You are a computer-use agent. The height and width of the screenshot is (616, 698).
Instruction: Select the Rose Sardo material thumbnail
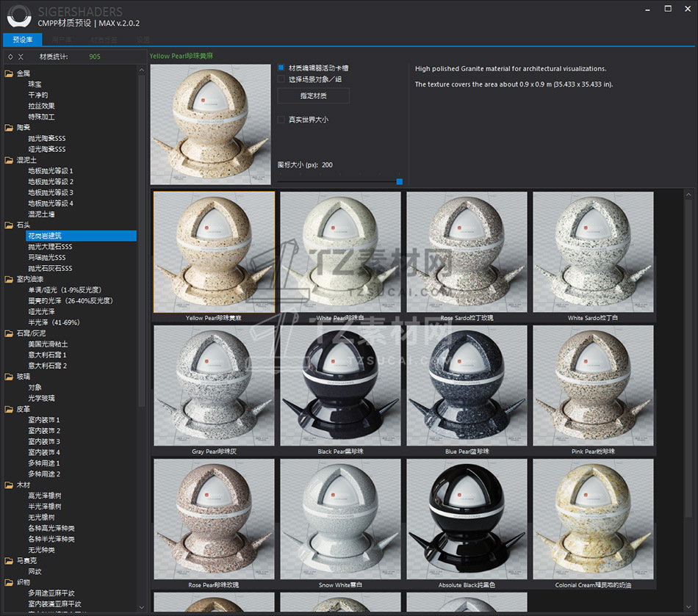click(467, 252)
